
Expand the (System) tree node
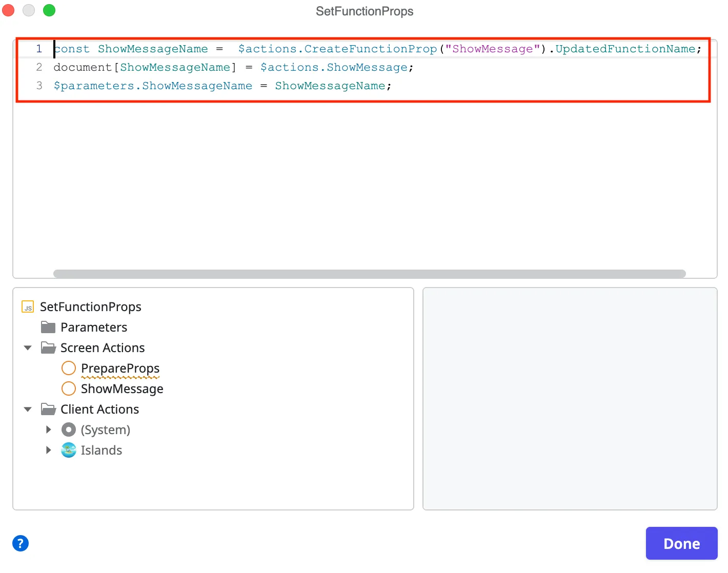[49, 429]
